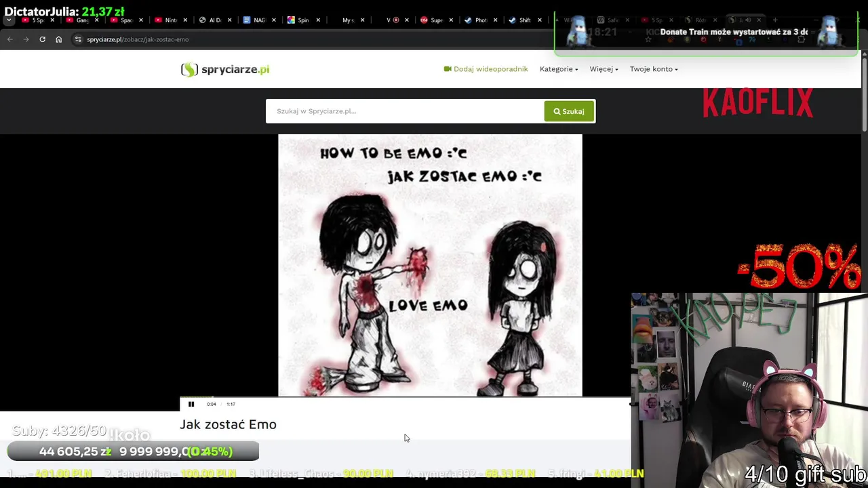868x488 pixels.
Task: Pause the video with the pause button
Action: [x=191, y=404]
